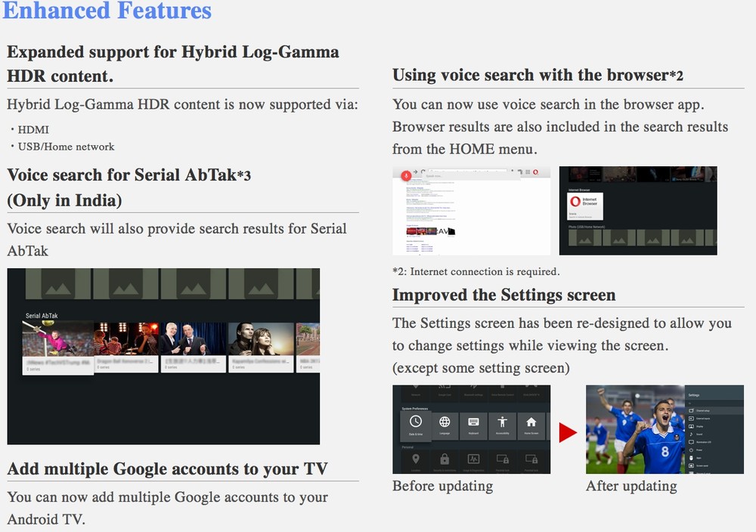This screenshot has width=756, height=532.
Task: Click the Enhanced Features heading
Action: [107, 11]
